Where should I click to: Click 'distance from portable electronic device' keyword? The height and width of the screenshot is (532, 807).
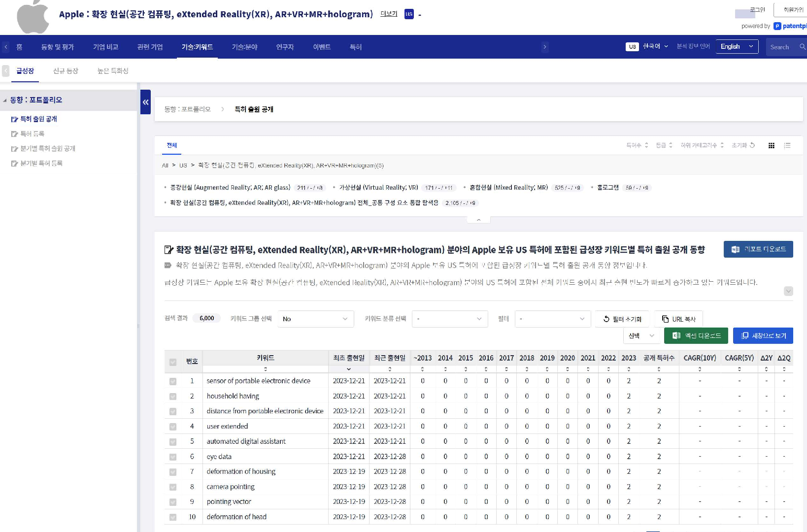click(x=265, y=411)
